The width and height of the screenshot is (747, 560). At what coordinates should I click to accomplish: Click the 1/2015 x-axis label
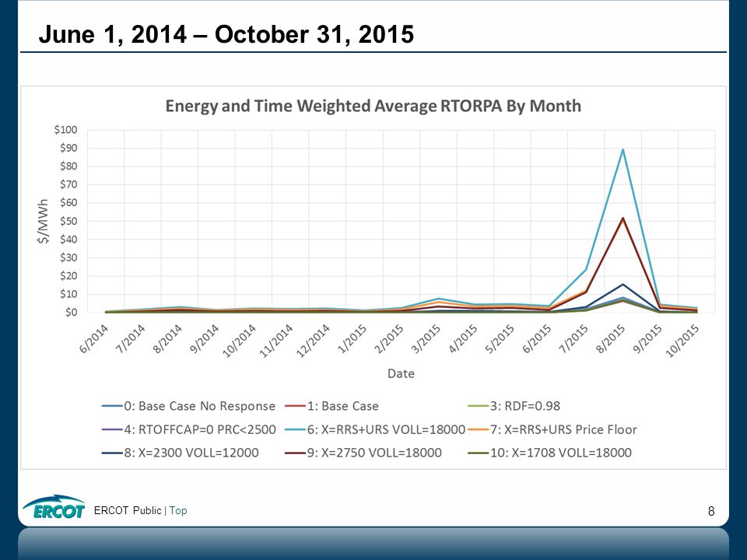pyautogui.click(x=352, y=338)
